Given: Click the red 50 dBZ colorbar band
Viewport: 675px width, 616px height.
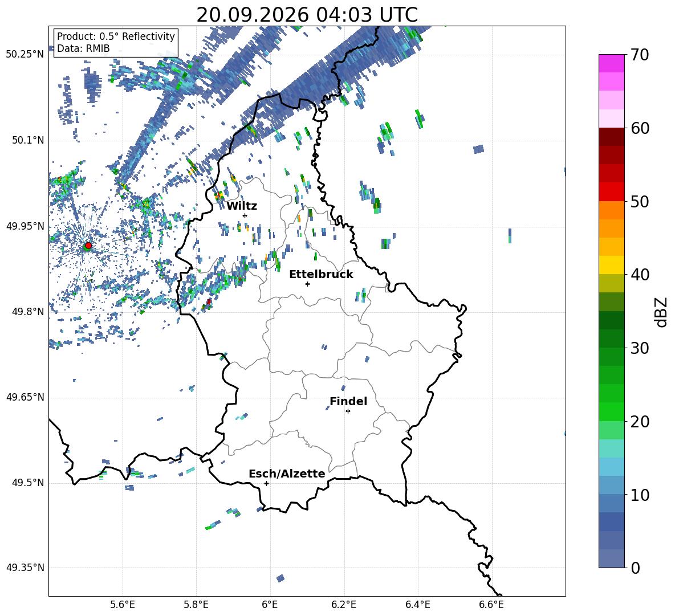Looking at the screenshot, I should [x=611, y=192].
